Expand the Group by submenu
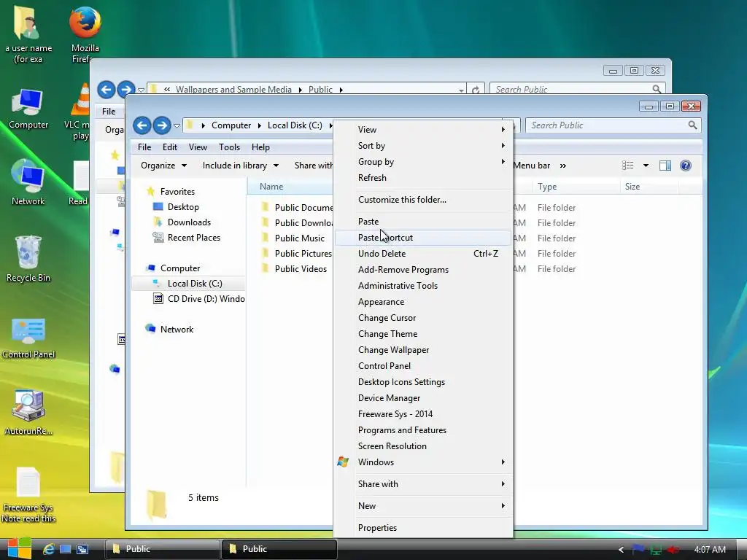This screenshot has width=747, height=560. 423,162
